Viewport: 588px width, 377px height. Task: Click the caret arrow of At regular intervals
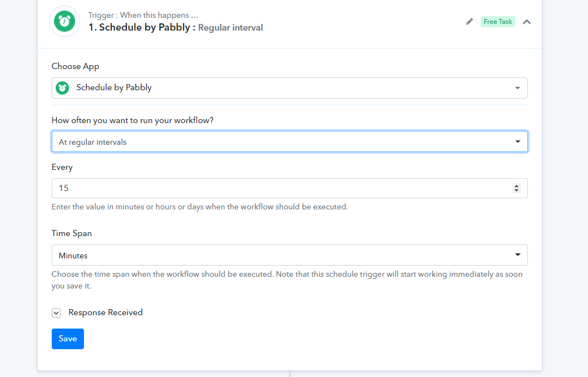tap(517, 141)
